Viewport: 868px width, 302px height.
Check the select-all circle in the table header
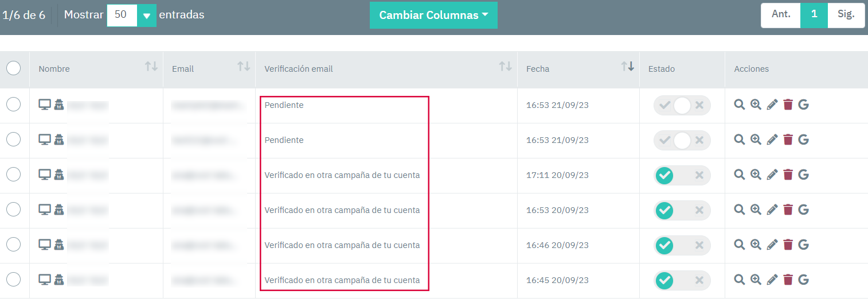13,68
